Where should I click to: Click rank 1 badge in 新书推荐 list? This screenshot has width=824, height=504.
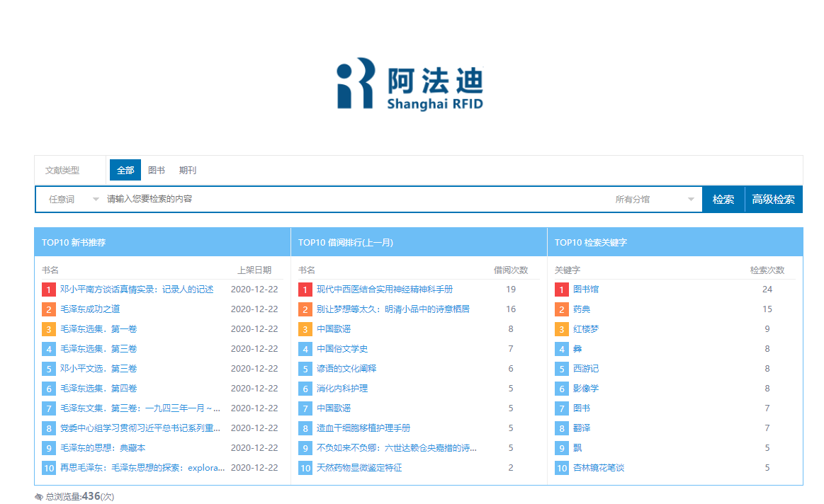[48, 290]
